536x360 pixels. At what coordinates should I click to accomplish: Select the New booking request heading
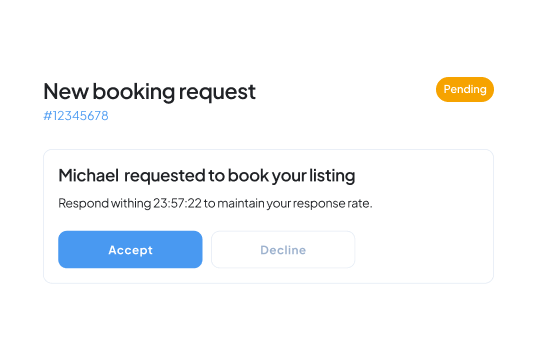point(149,92)
